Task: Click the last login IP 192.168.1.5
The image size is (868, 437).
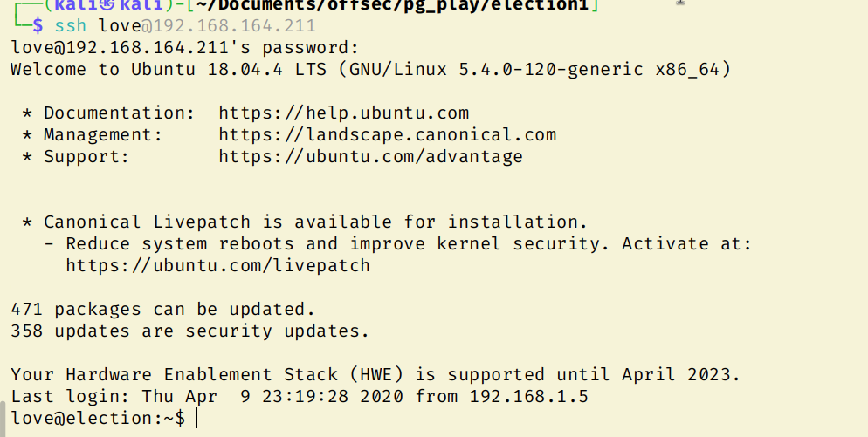Action: (x=528, y=397)
